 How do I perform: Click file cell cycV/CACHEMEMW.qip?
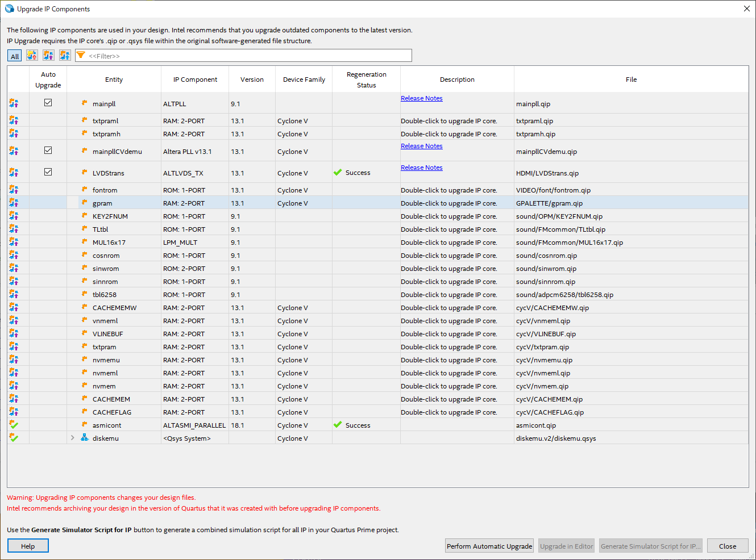(553, 308)
